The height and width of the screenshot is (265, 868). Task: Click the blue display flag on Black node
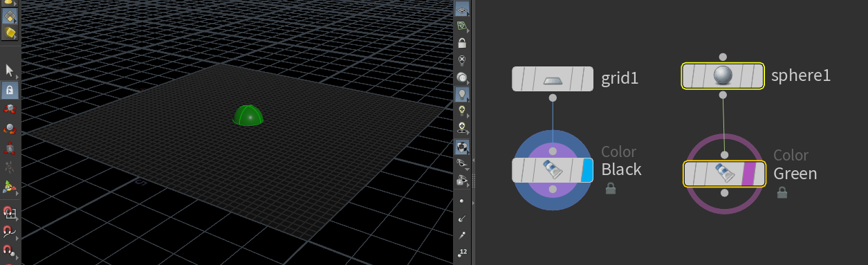point(587,170)
